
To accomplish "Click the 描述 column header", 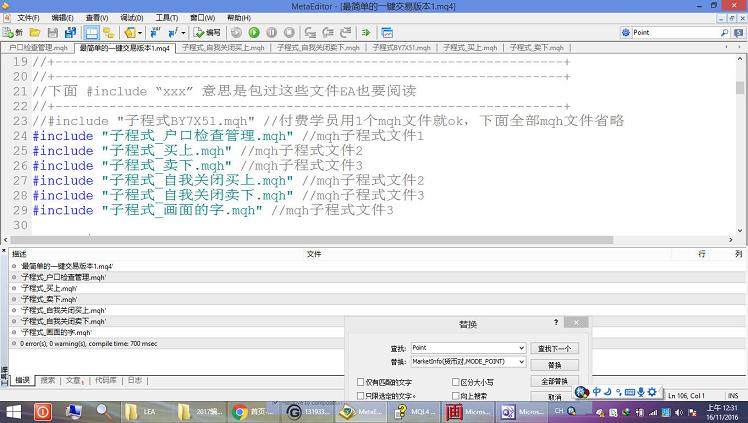I will tap(157, 254).
